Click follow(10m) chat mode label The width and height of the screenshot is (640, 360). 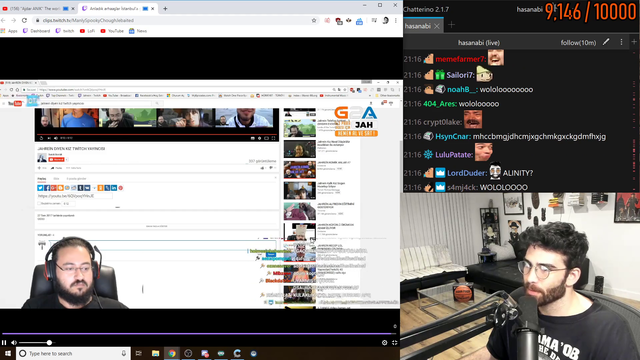pos(578,42)
